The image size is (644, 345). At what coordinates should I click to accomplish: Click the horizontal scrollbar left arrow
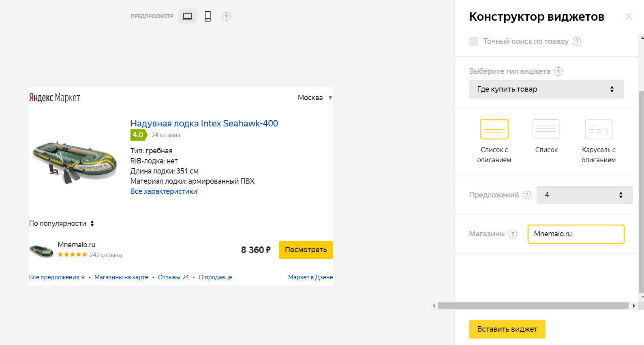click(x=434, y=306)
